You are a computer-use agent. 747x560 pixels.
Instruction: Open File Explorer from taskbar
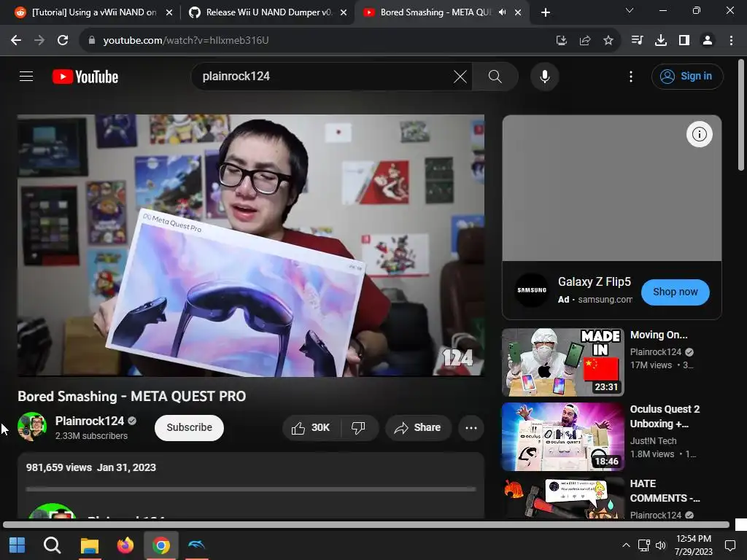click(x=89, y=545)
